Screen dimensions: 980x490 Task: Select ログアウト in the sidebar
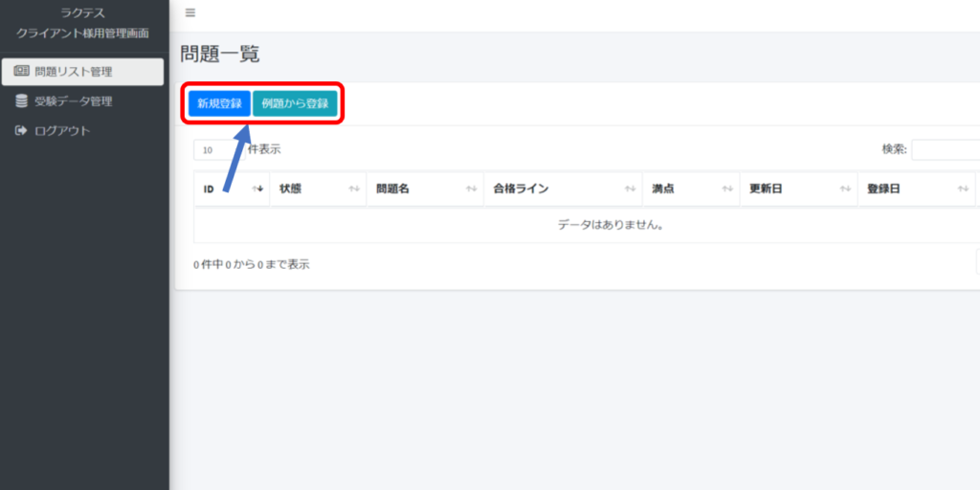(x=82, y=130)
